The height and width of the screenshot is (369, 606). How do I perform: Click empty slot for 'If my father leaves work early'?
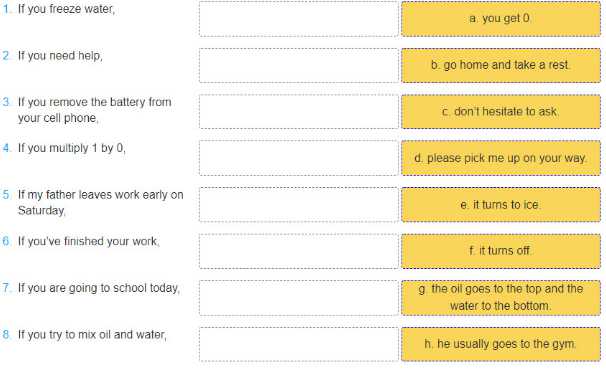click(299, 205)
